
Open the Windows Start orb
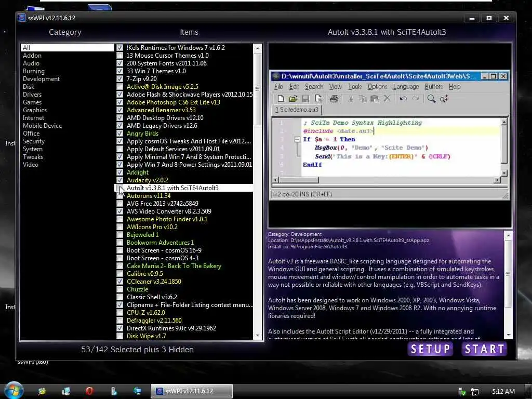tap(14, 390)
